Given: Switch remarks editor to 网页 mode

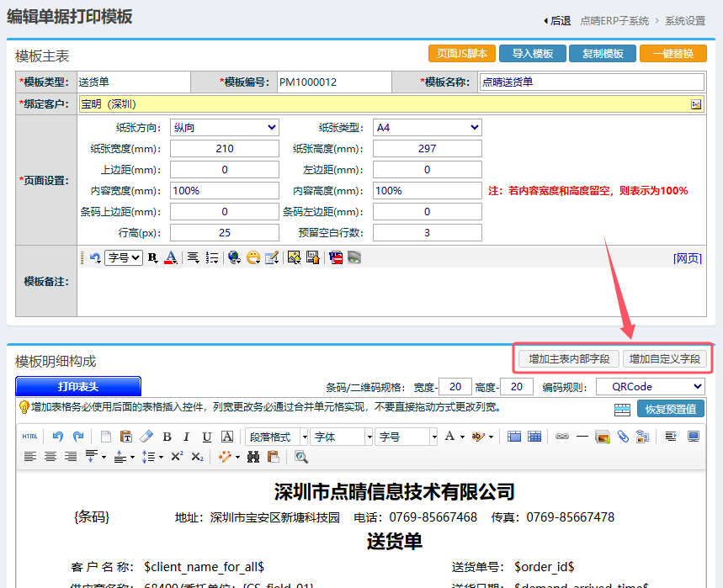Looking at the screenshot, I should click(687, 258).
